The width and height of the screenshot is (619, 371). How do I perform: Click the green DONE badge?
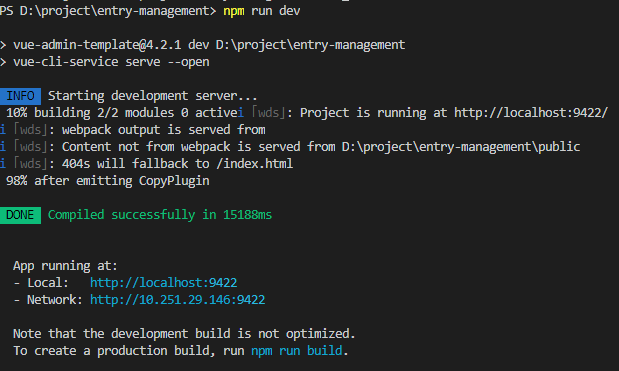pyautogui.click(x=20, y=215)
